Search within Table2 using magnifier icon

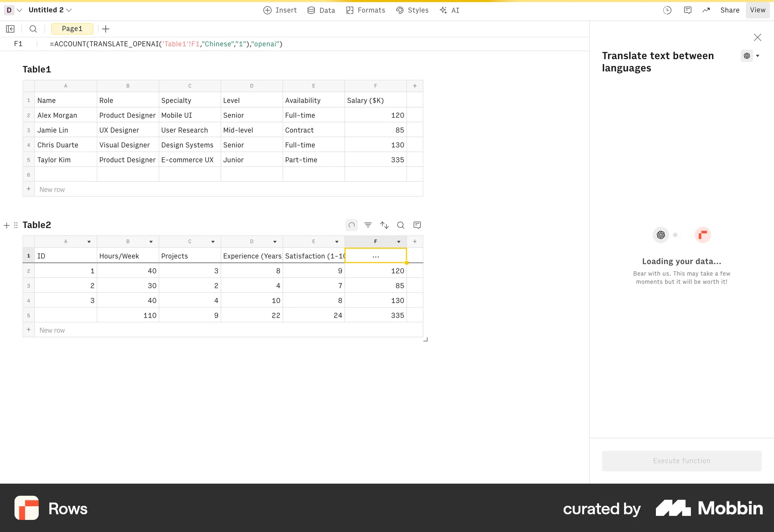[400, 225]
